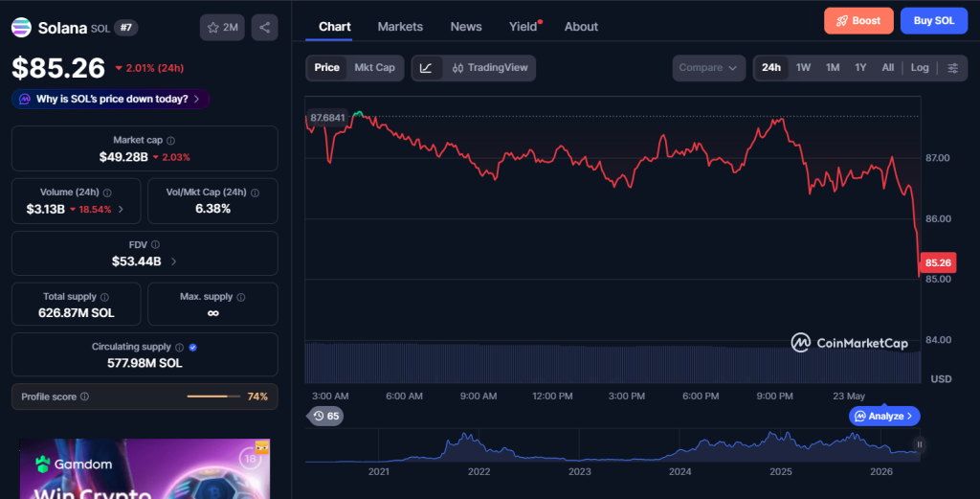Click Vol/Mkt Cap info icon

click(255, 193)
